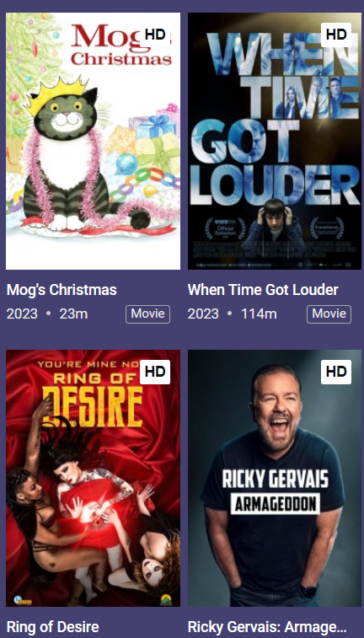Click the 114m duration text
Screen dimensions: 364x638
point(259,314)
